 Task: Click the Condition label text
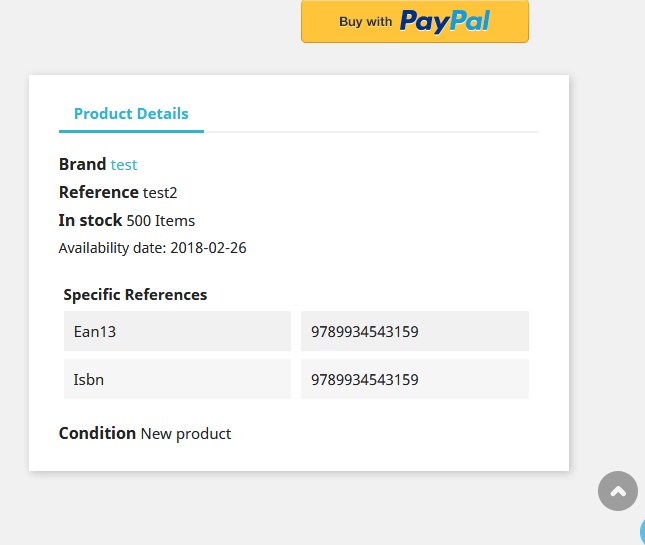tap(97, 434)
